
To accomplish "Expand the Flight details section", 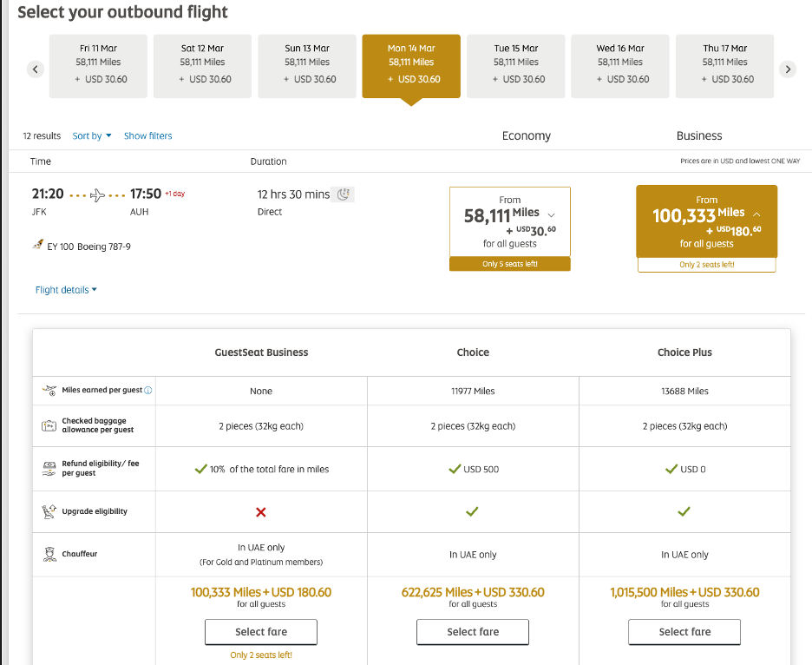I will pyautogui.click(x=66, y=290).
